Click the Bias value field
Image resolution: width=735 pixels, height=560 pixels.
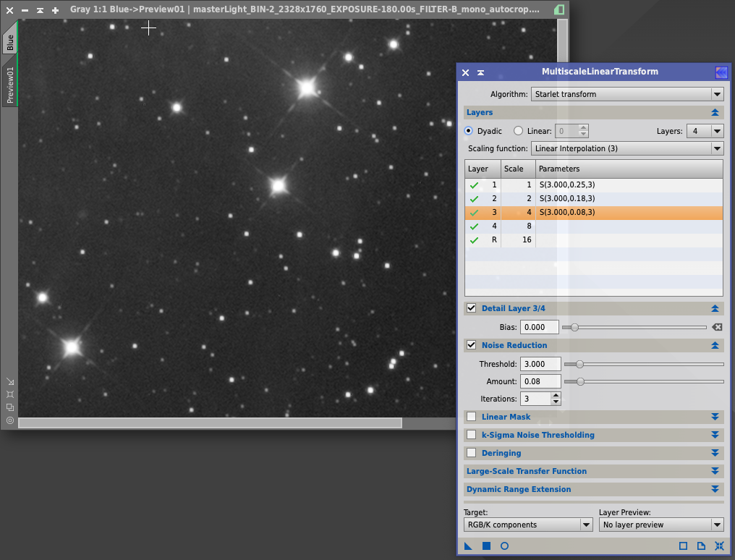pos(540,327)
